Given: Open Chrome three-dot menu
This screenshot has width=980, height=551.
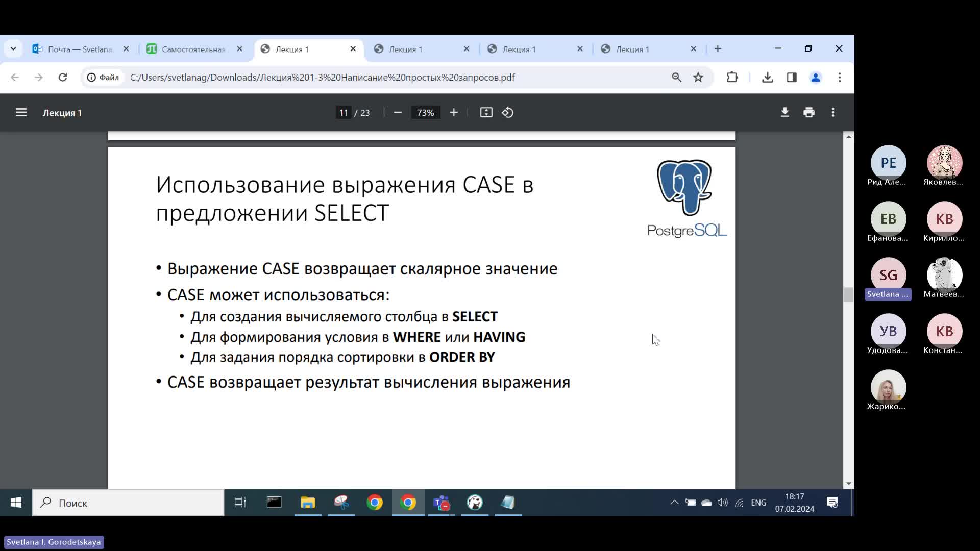Looking at the screenshot, I should click(x=840, y=77).
